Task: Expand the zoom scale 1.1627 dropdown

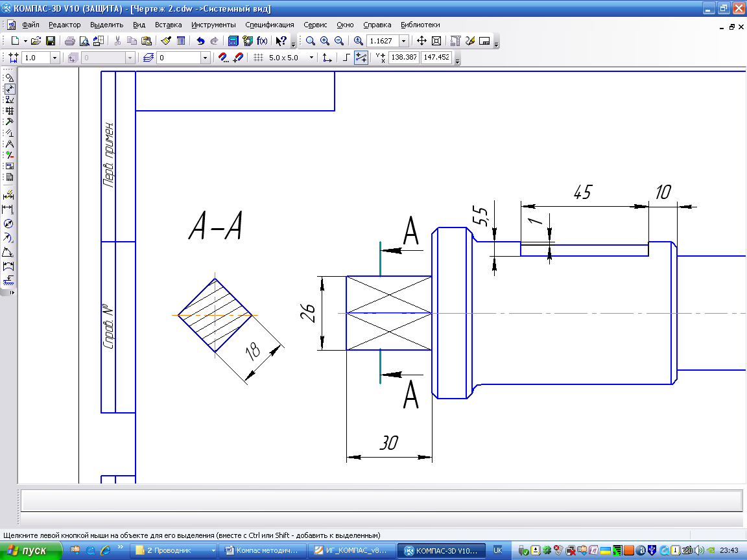Action: (403, 41)
